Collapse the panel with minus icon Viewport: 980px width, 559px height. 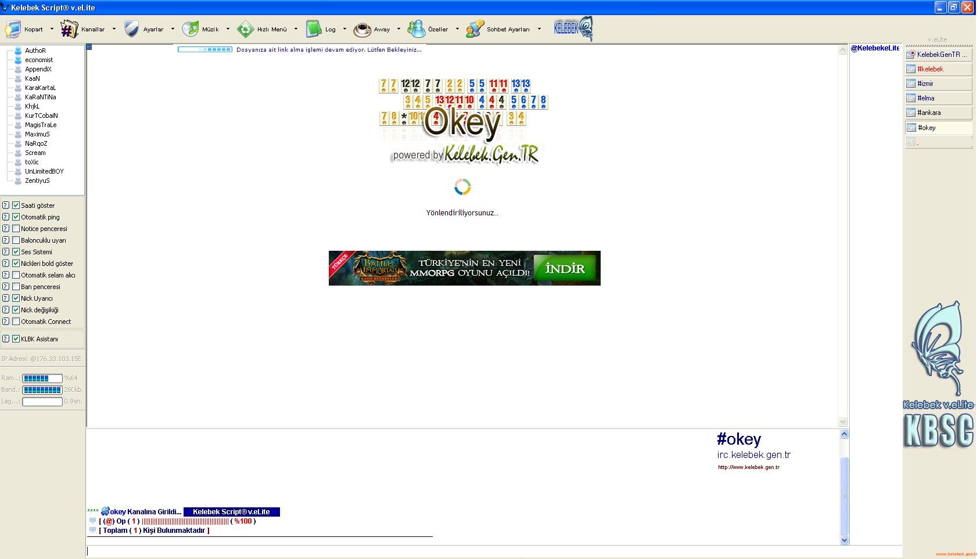pos(89,47)
